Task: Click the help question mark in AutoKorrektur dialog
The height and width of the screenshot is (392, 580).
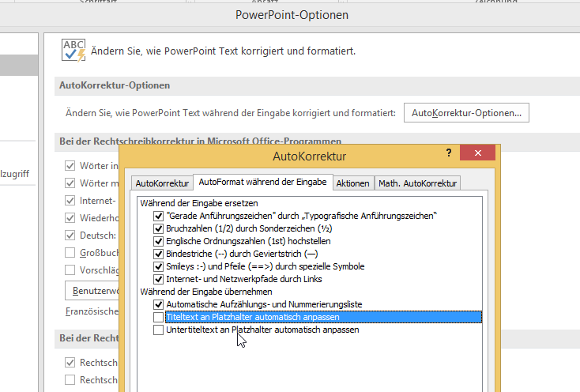Action: (449, 153)
